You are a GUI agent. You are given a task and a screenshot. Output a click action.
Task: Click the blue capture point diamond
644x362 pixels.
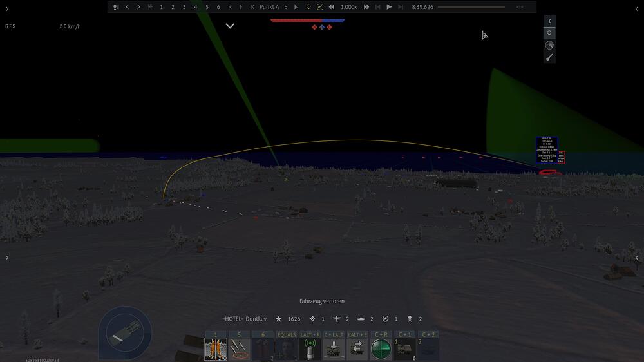click(322, 27)
